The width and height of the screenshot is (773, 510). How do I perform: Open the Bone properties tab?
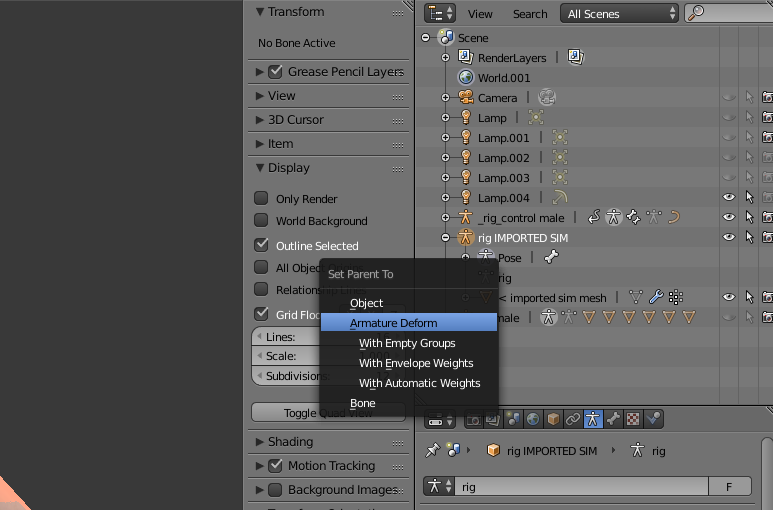pyautogui.click(x=613, y=419)
